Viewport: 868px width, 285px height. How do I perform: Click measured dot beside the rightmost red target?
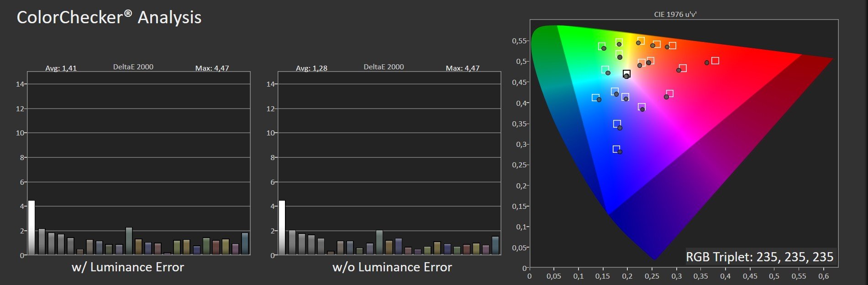click(x=707, y=63)
